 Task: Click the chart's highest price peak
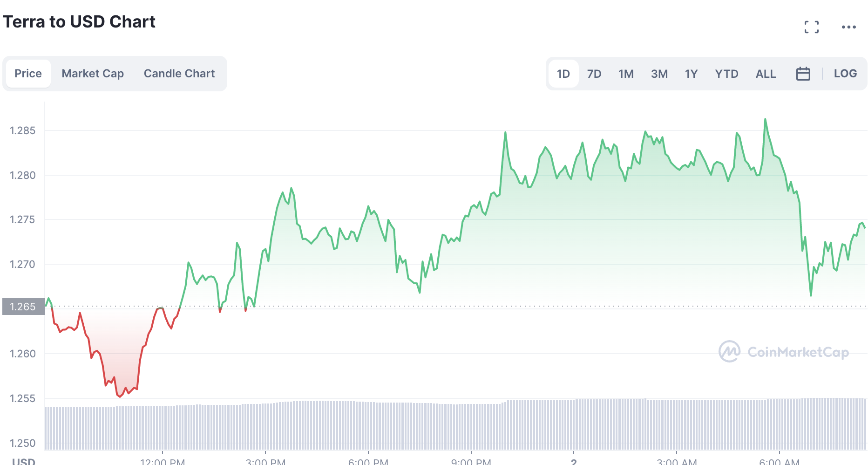point(765,119)
